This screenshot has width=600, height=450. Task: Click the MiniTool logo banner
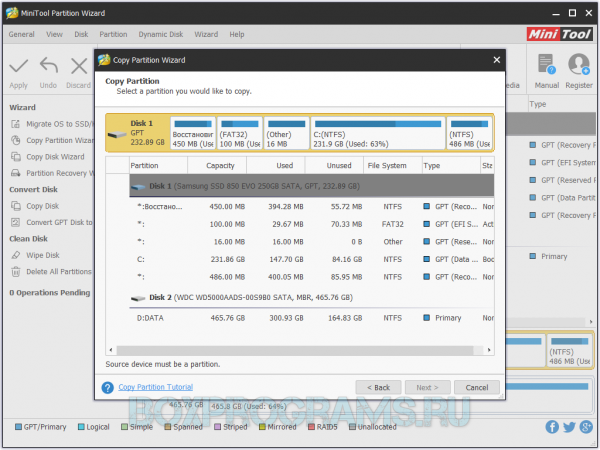point(559,34)
